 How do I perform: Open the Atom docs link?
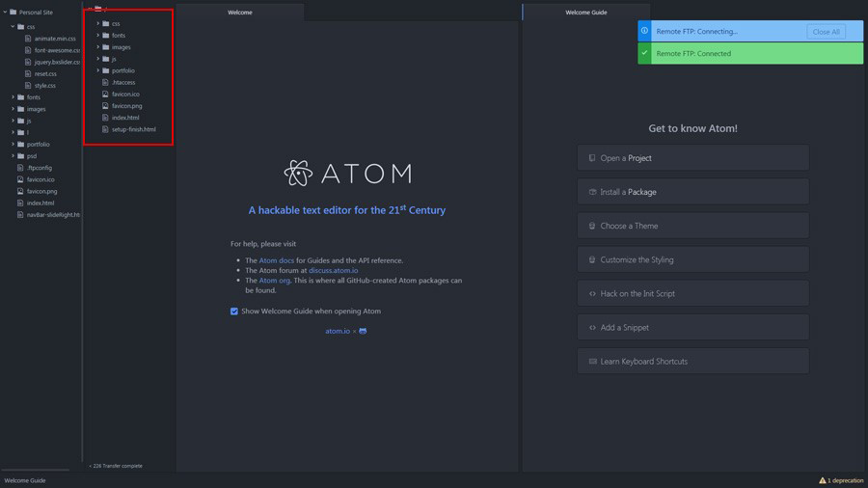pos(276,260)
